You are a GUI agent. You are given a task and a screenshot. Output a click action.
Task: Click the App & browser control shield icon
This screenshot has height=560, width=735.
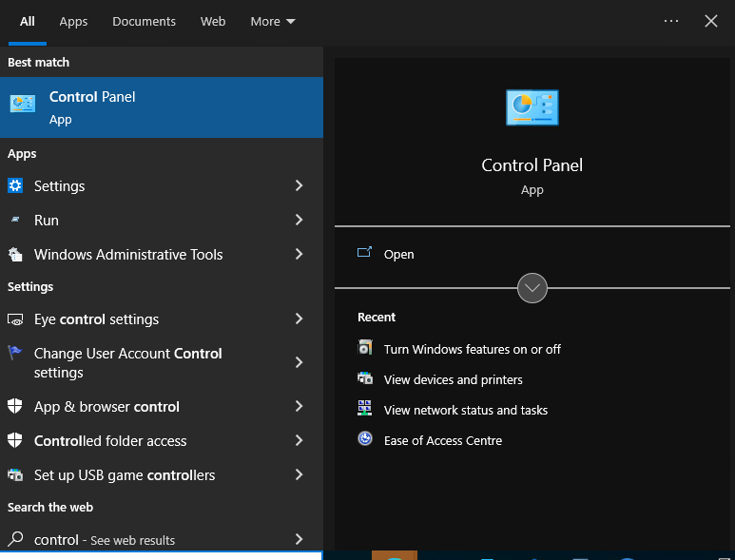[x=15, y=407]
